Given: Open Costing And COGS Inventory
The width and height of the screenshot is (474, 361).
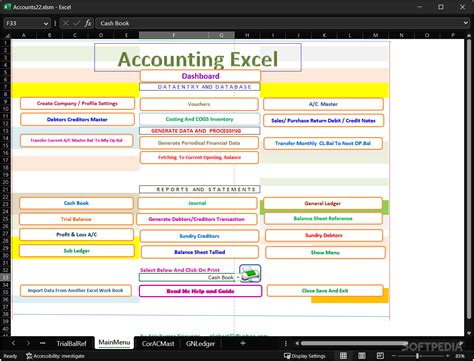Looking at the screenshot, I should click(199, 119).
